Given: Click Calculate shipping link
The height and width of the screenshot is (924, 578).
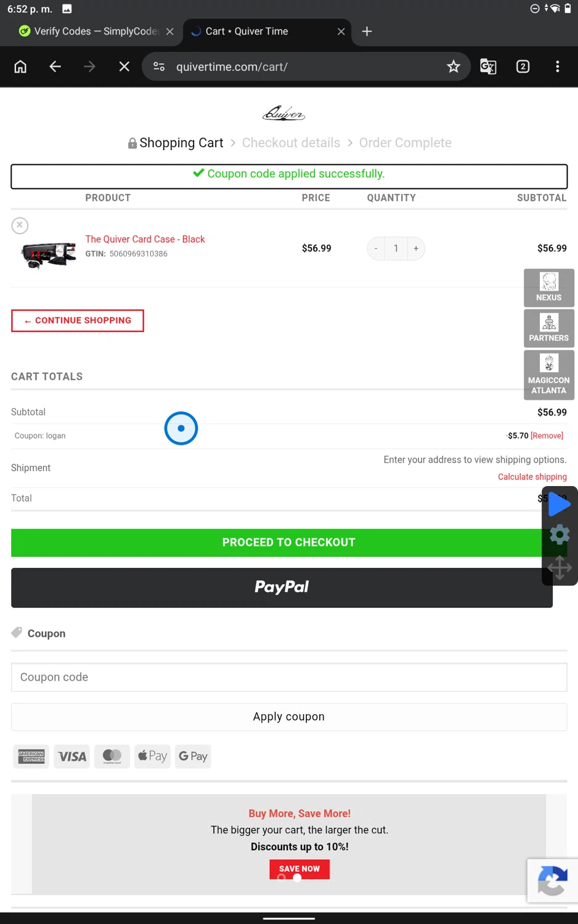Looking at the screenshot, I should 532,477.
